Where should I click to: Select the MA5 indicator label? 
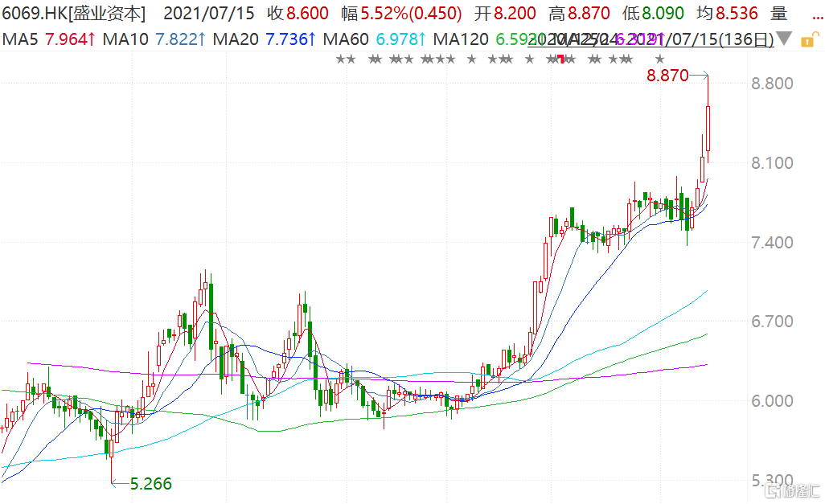coord(39,39)
